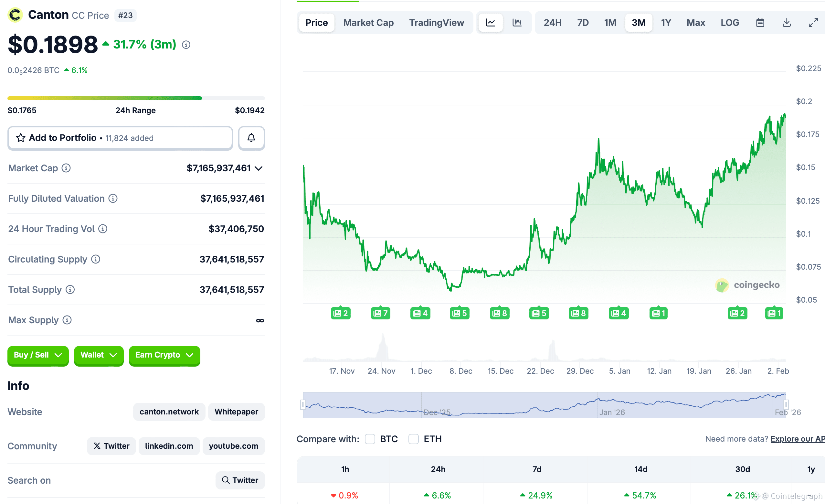Expand the Buy / Sell dropdown

[x=38, y=355]
